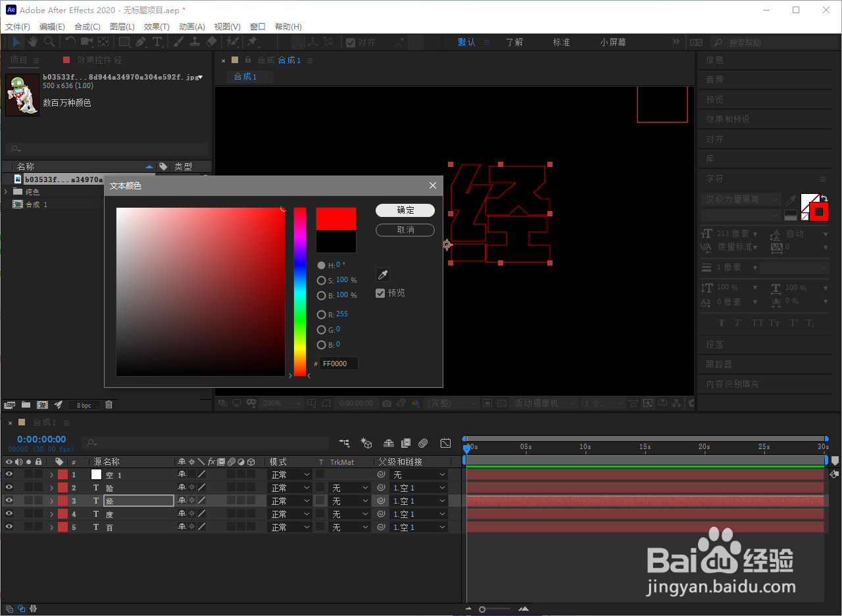This screenshot has width=842, height=616.
Task: Select the Roto Brush tool
Action: [x=232, y=41]
